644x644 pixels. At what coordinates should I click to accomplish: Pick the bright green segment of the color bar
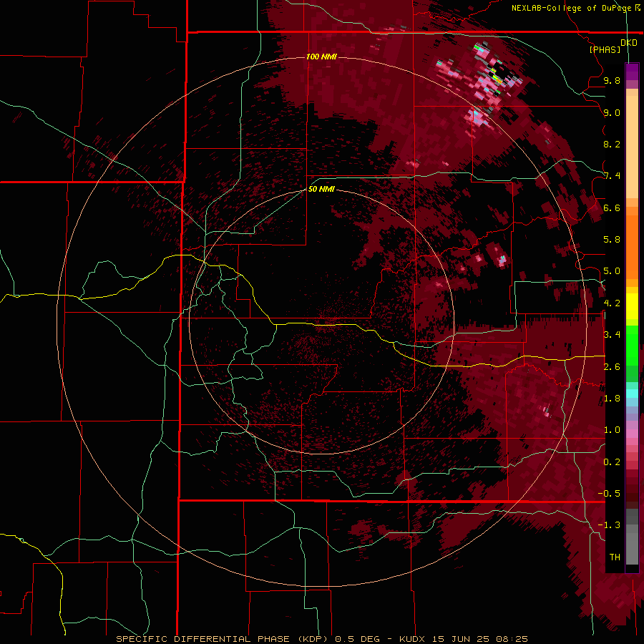click(x=632, y=345)
